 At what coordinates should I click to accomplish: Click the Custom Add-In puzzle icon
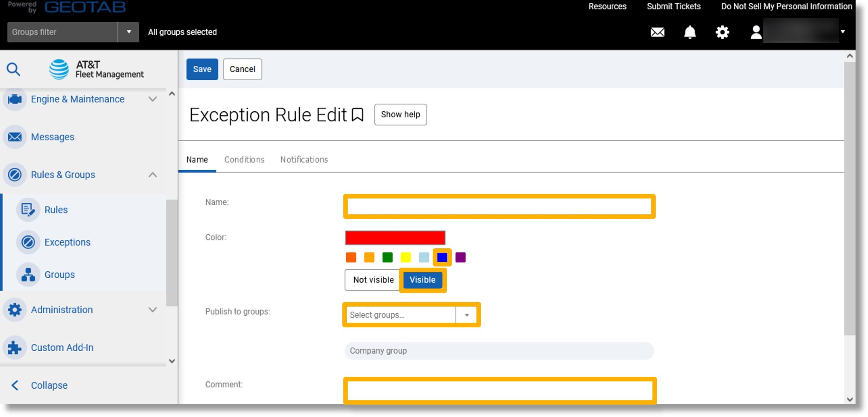coord(15,347)
